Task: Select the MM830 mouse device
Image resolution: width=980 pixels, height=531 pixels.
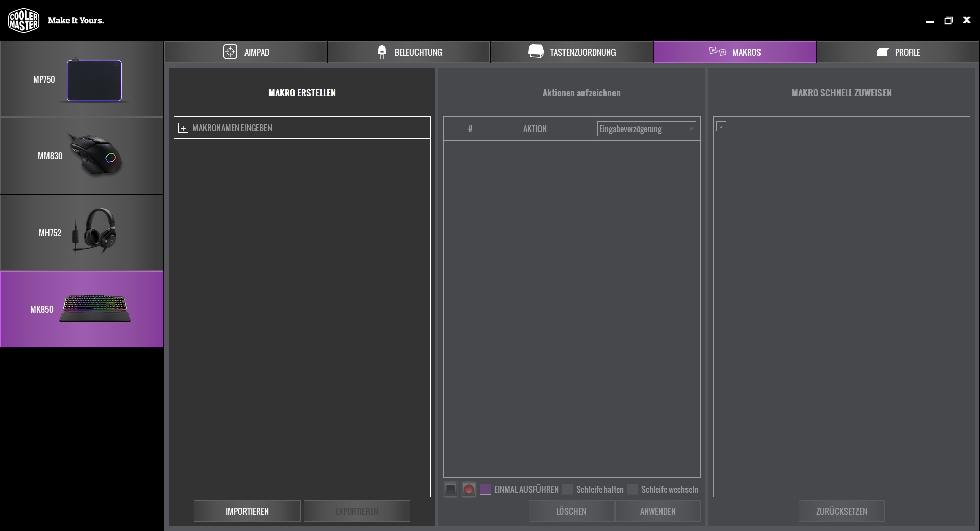Action: [x=82, y=156]
